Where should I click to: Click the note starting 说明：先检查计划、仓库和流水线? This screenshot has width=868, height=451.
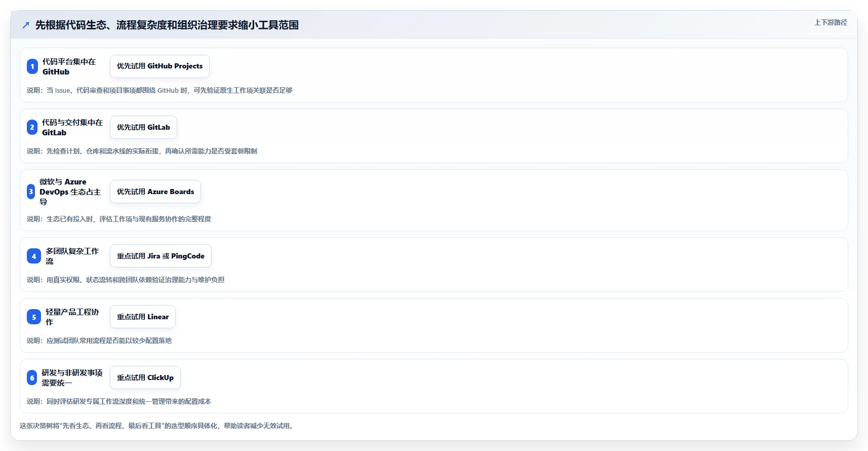tap(142, 151)
